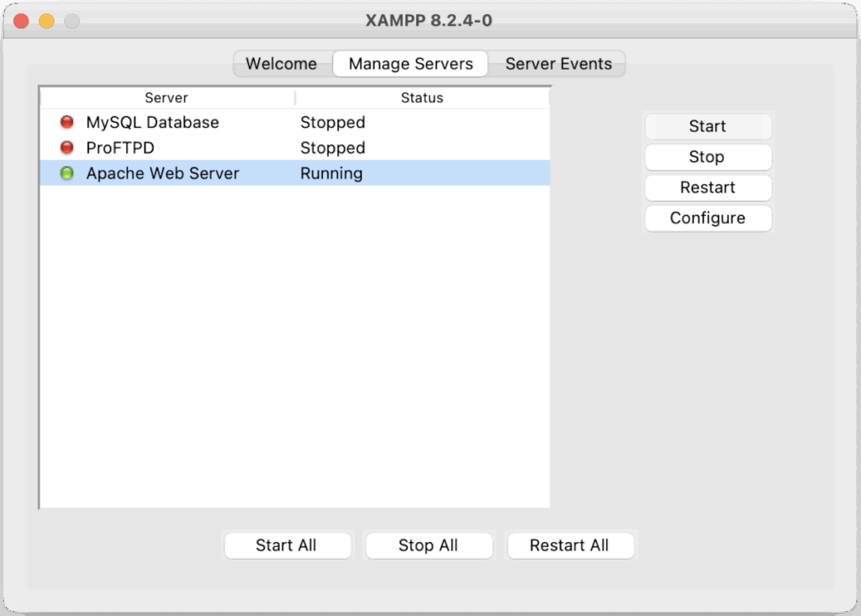Click the Server column header
Viewport: 861px width, 616px height.
pos(166,97)
